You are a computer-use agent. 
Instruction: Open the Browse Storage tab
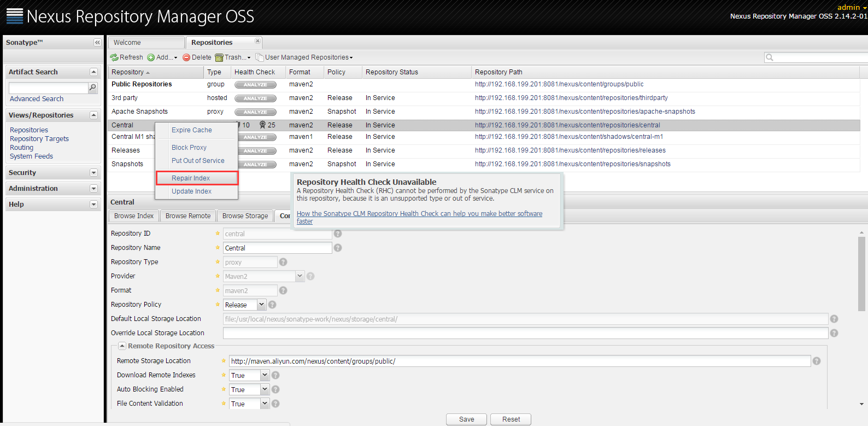tap(245, 216)
